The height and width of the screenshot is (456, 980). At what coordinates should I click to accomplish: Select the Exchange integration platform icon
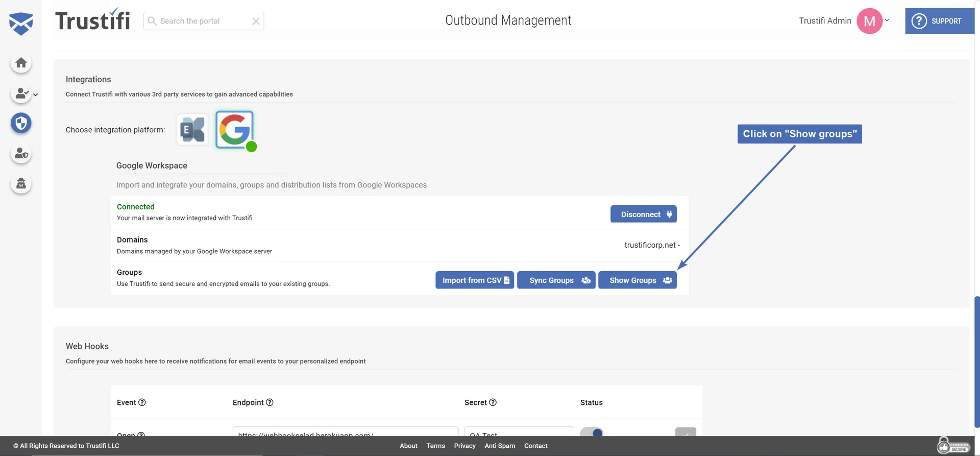(192, 130)
